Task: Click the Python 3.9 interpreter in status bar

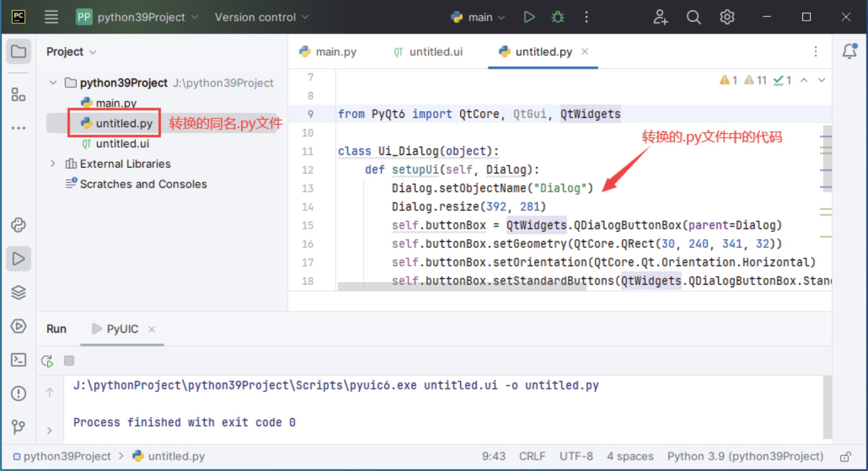Action: [x=745, y=457]
